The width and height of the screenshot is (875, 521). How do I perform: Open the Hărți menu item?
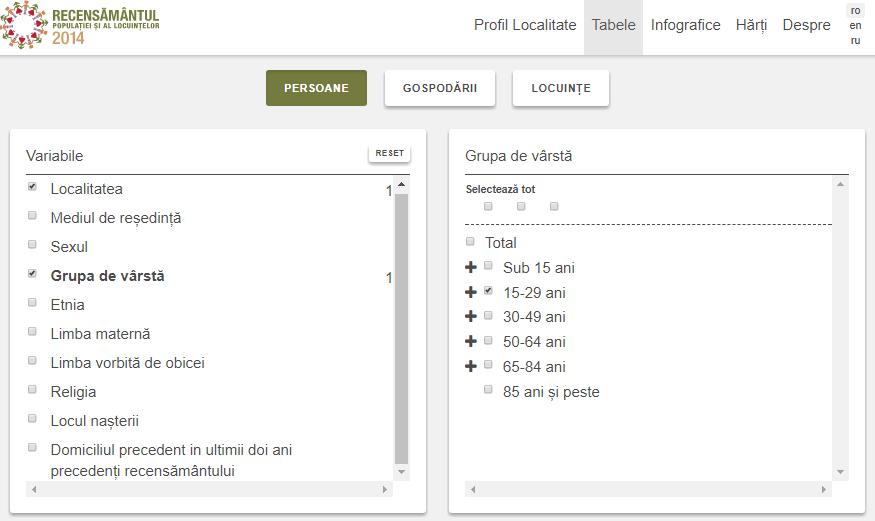click(x=751, y=26)
